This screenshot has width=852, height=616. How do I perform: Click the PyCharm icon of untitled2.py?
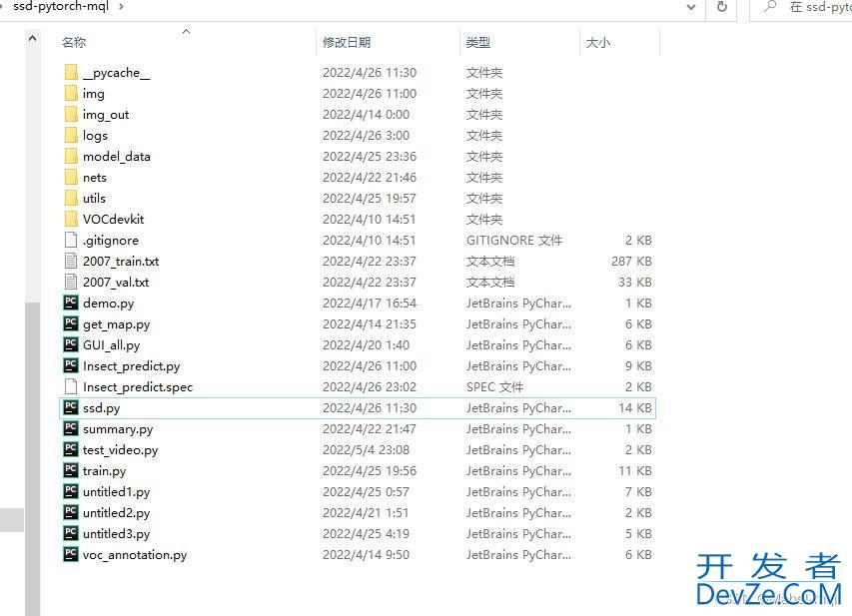[71, 512]
